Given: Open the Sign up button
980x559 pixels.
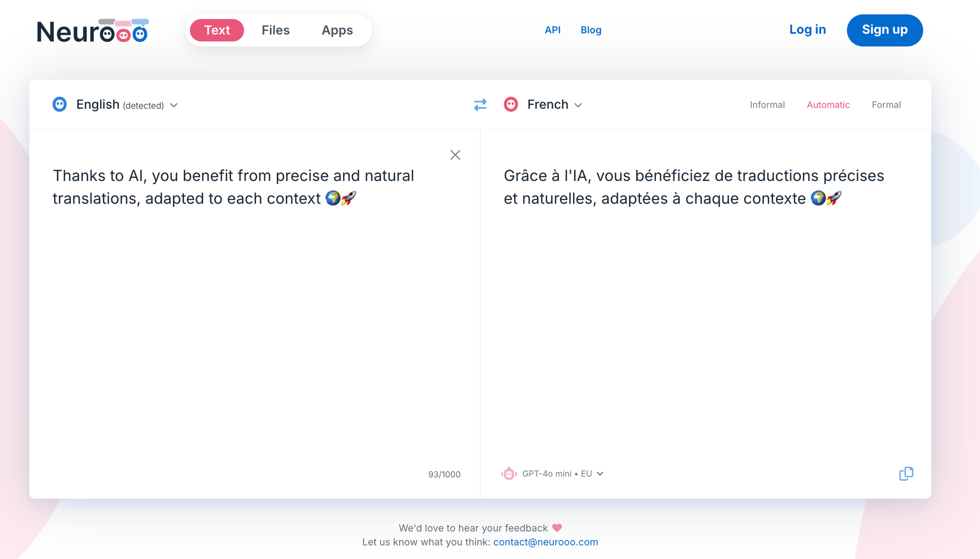Looking at the screenshot, I should (885, 30).
